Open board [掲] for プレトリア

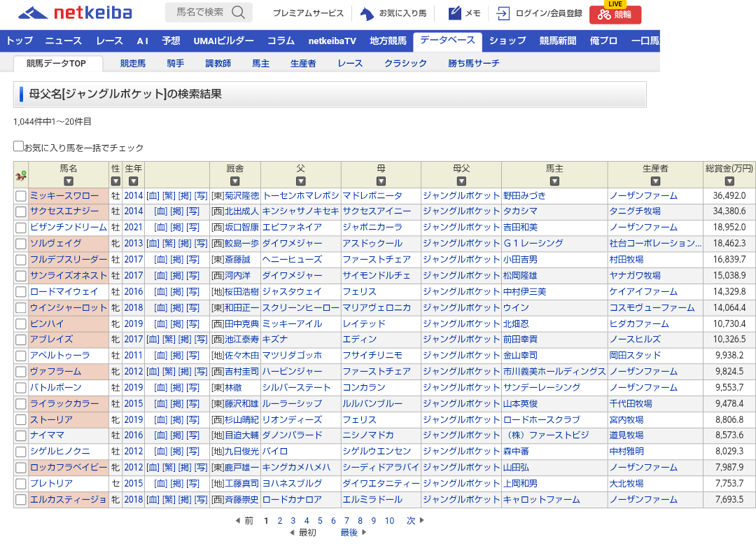(177, 483)
